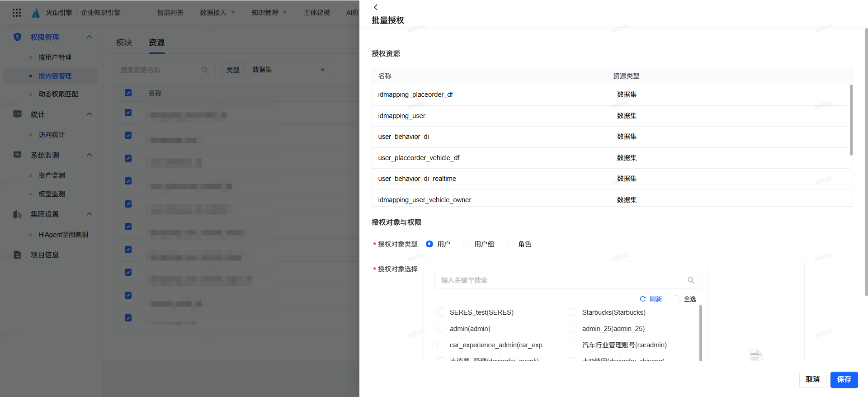This screenshot has width=868, height=397.
Task: Click the user_behavior_di_realtime resource row
Action: (x=611, y=179)
